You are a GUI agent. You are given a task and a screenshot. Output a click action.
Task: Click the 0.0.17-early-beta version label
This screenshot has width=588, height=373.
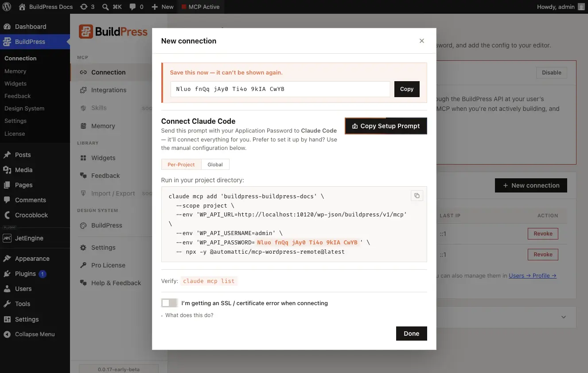[119, 369]
